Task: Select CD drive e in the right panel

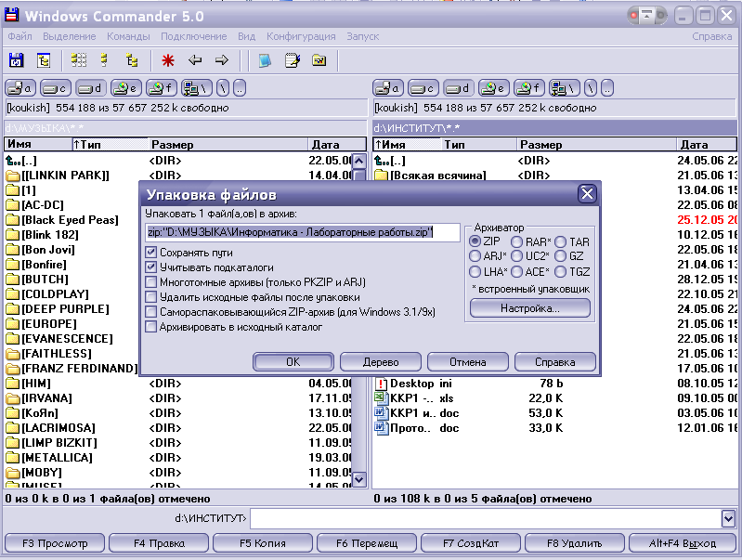Action: point(492,88)
